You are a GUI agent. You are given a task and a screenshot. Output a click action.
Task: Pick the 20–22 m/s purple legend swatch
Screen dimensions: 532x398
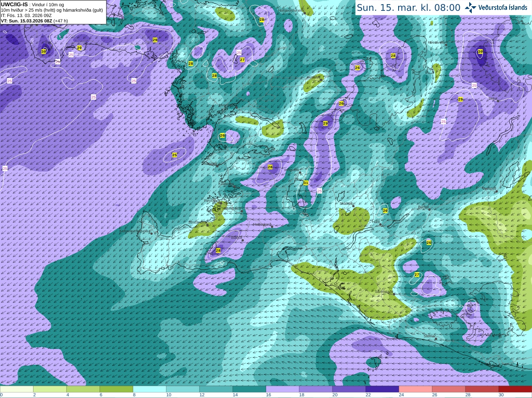(349, 389)
